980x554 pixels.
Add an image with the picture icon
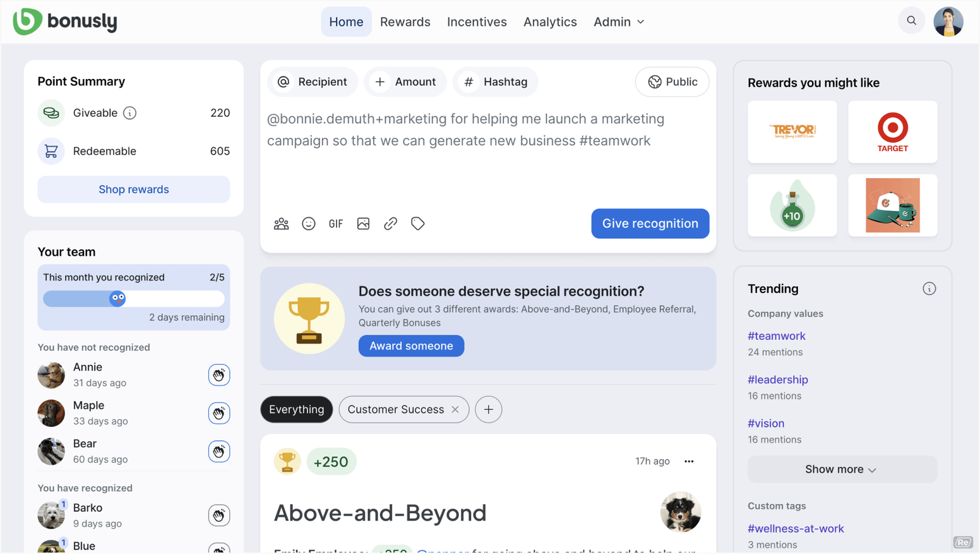[363, 224]
